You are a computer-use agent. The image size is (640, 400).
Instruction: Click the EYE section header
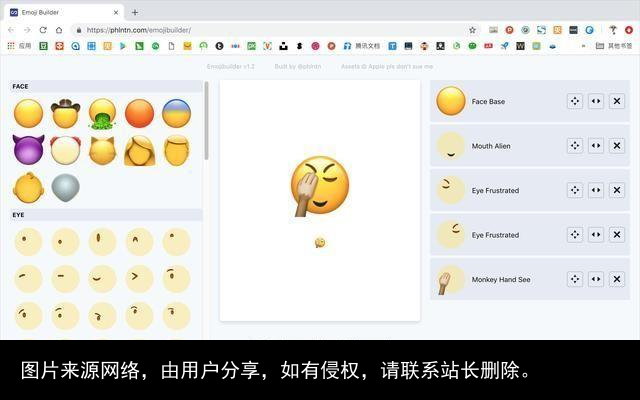pos(105,215)
